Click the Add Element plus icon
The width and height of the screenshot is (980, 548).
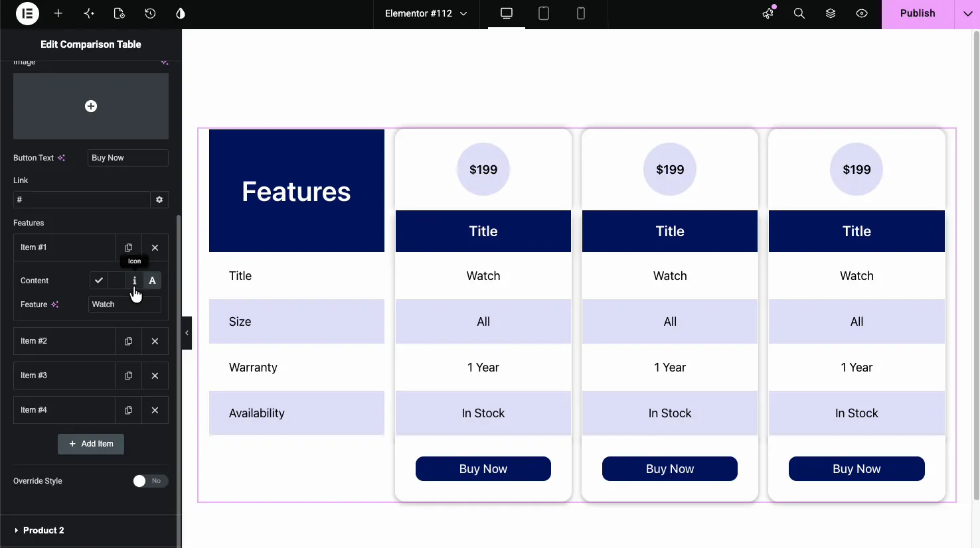tap(58, 13)
